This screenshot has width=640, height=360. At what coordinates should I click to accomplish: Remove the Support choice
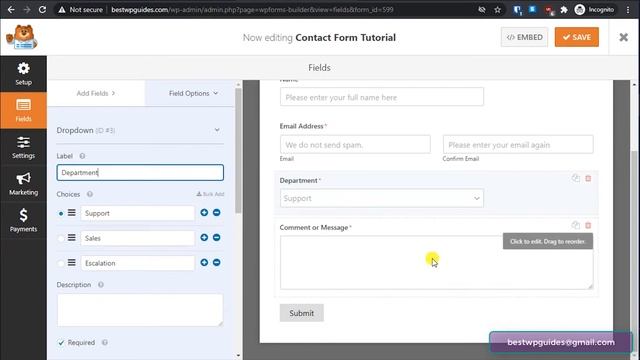(x=217, y=213)
